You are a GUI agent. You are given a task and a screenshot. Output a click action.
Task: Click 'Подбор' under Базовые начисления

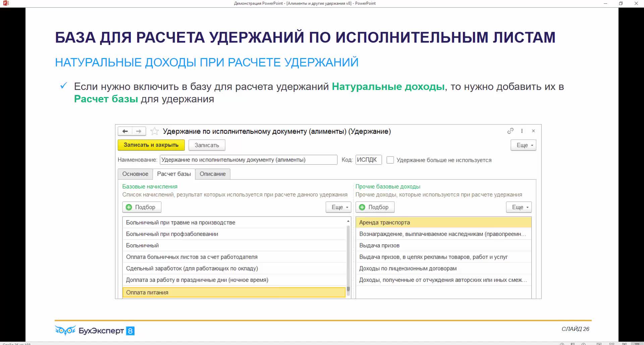tap(142, 207)
